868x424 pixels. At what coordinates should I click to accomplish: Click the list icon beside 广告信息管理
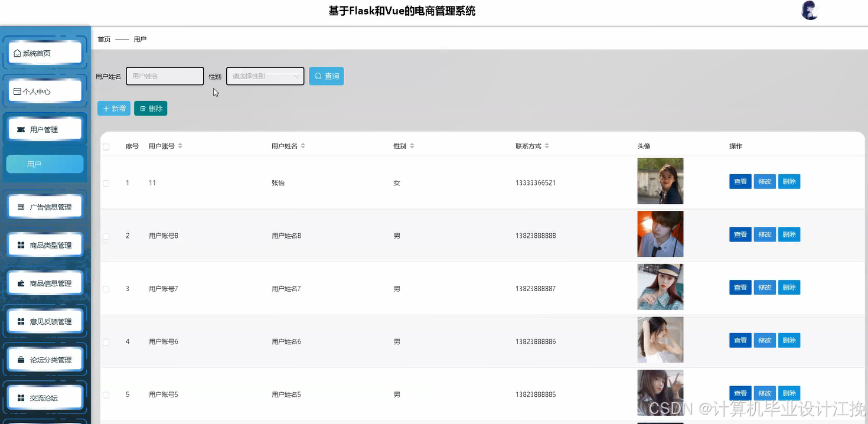pos(21,207)
